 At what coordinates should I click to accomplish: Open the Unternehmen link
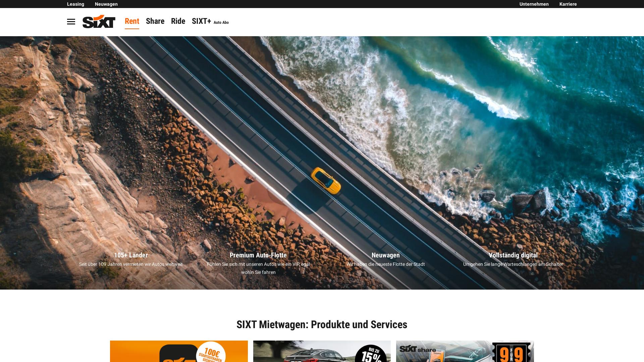pyautogui.click(x=534, y=4)
